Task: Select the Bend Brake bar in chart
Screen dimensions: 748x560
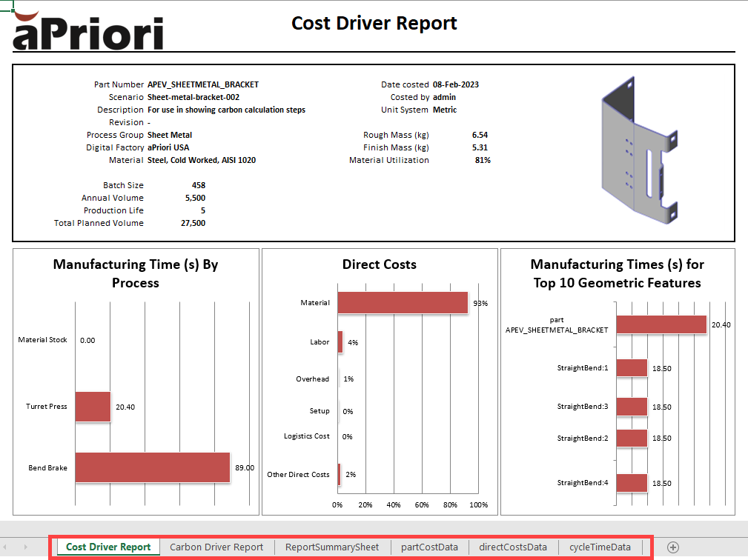Action: tap(153, 467)
